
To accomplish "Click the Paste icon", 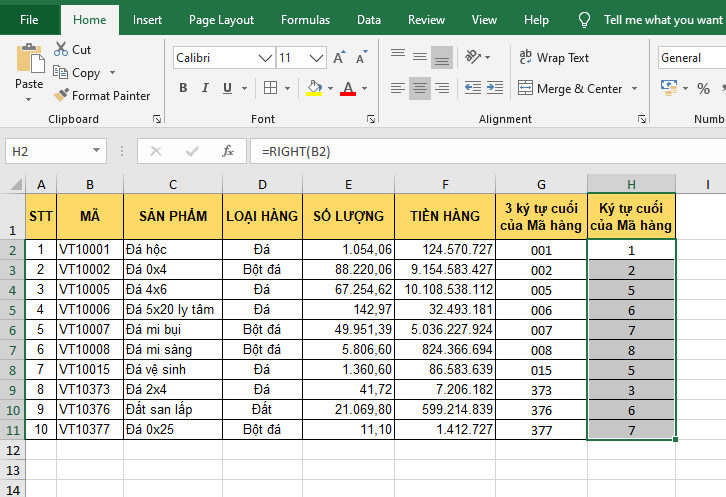I will tap(29, 60).
